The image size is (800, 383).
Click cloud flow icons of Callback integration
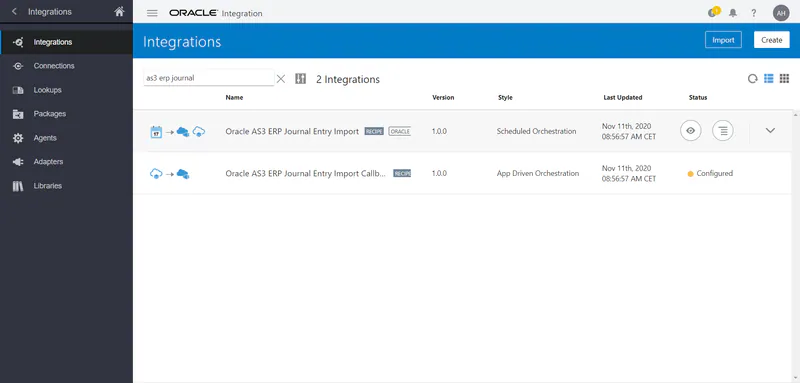coord(169,174)
